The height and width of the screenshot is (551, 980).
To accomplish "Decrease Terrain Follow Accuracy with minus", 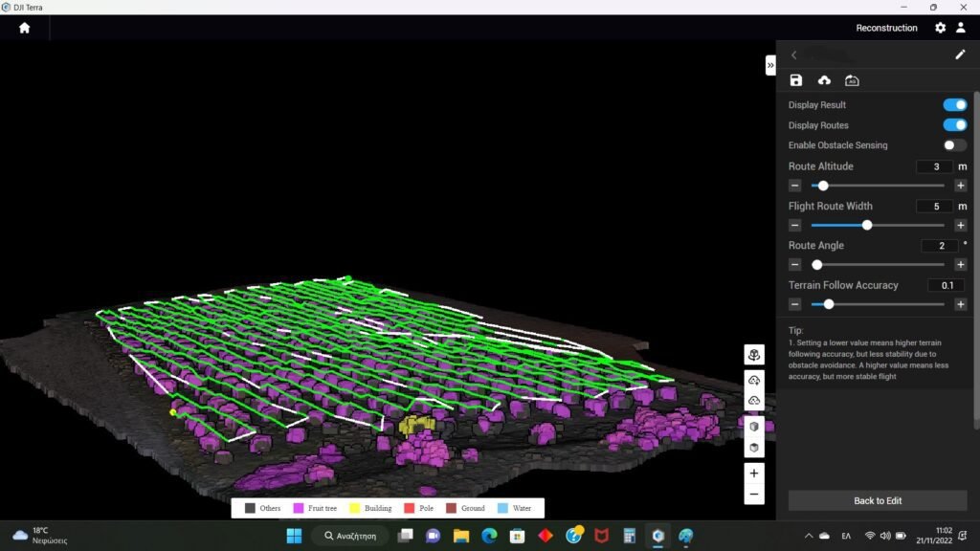I will point(795,304).
